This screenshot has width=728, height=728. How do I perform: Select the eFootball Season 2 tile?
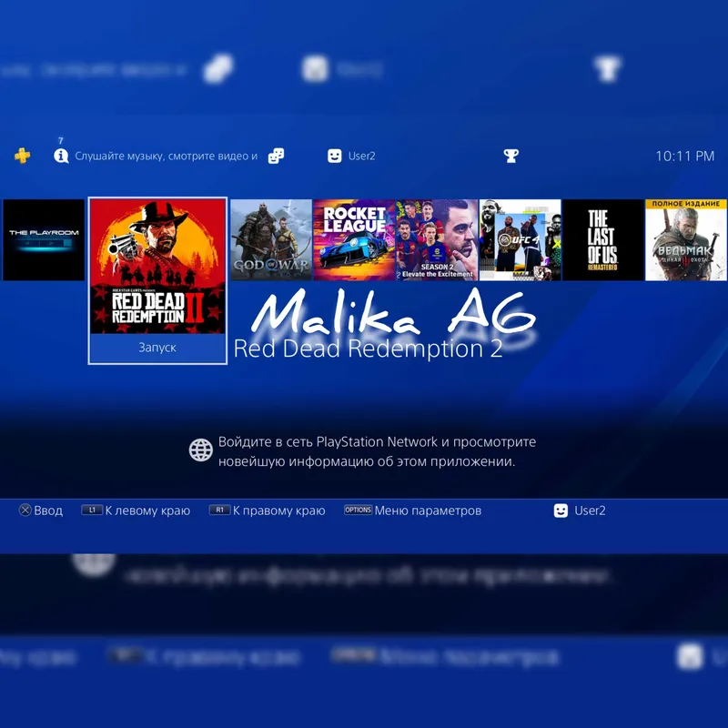click(x=437, y=240)
